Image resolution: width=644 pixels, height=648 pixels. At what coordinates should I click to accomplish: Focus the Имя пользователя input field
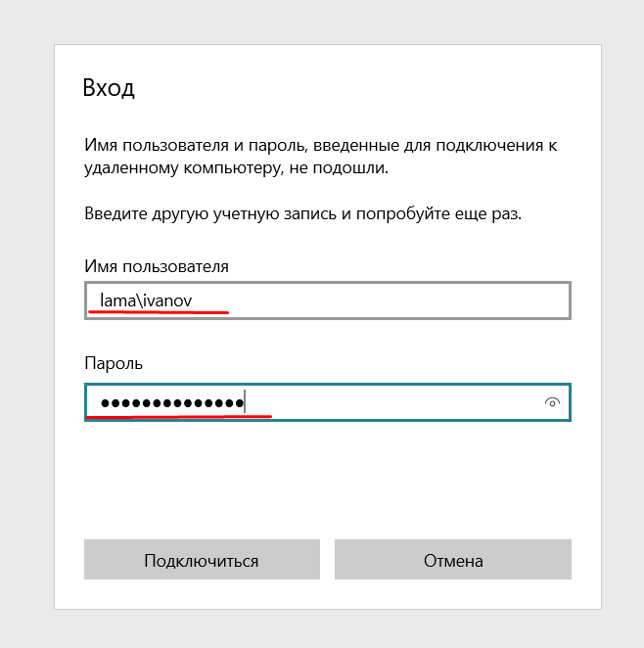328,301
